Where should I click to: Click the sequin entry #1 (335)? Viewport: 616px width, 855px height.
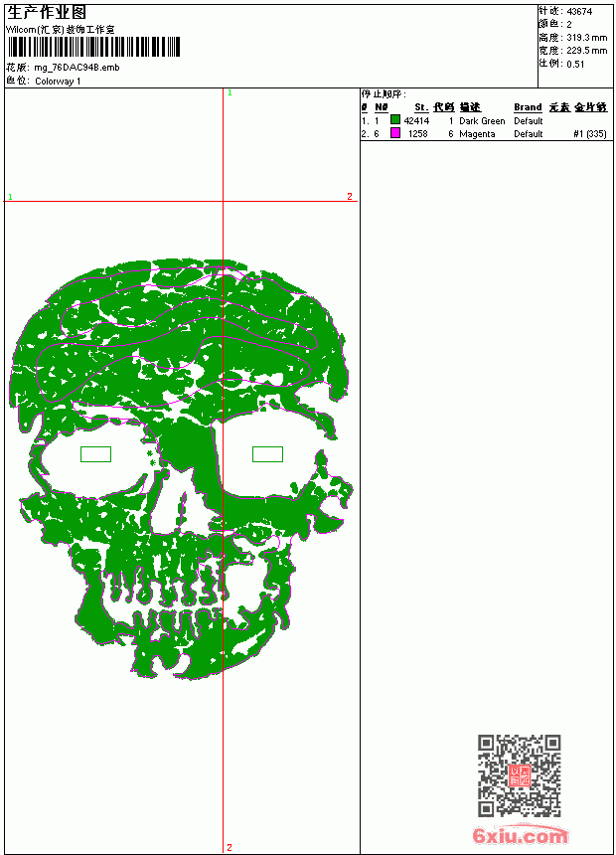point(590,134)
